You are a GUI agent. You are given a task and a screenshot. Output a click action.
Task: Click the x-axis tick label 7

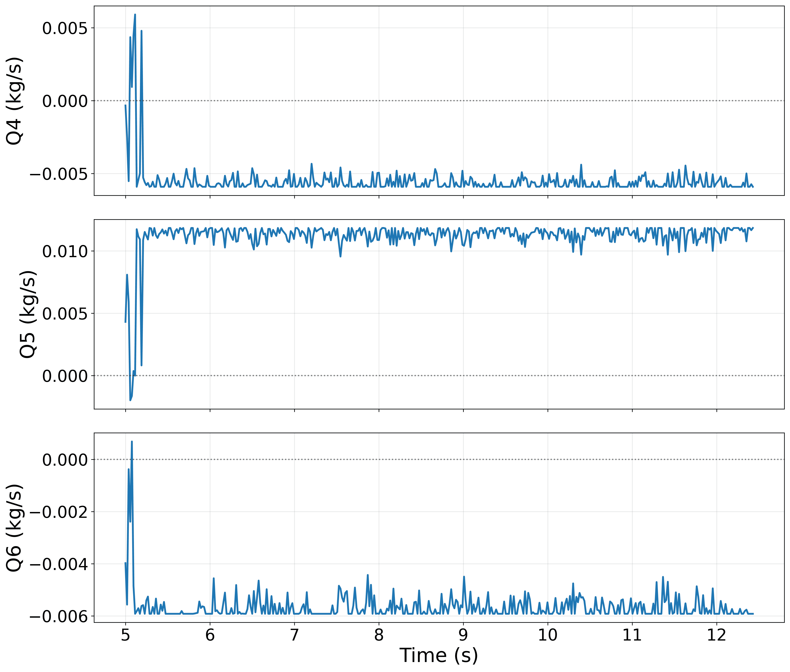(x=294, y=635)
